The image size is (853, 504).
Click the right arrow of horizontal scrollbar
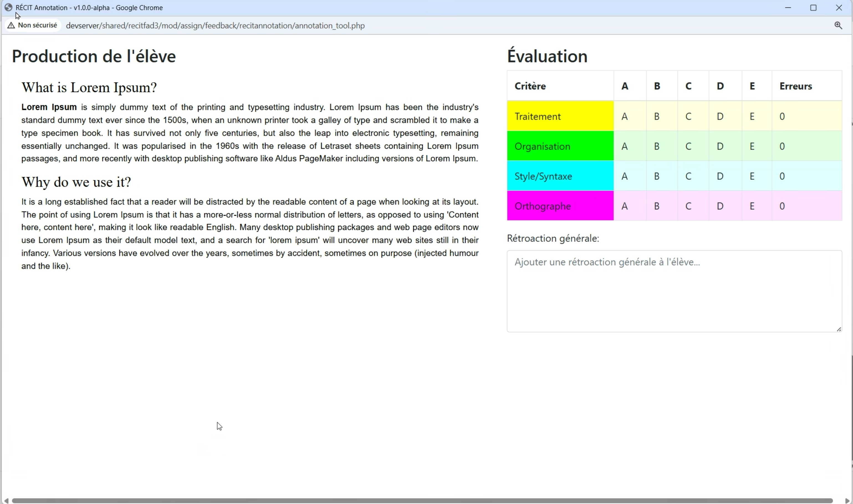coord(847,501)
